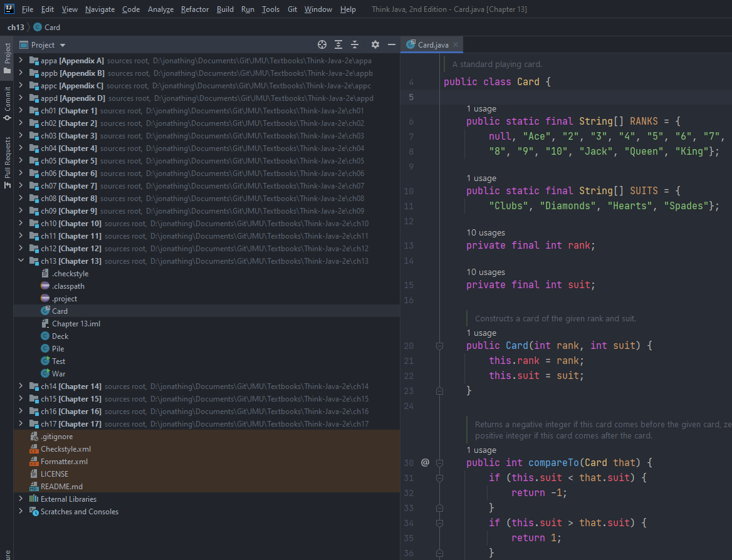Image resolution: width=732 pixels, height=560 pixels.
Task: Select the .classpath file
Action: tap(68, 286)
